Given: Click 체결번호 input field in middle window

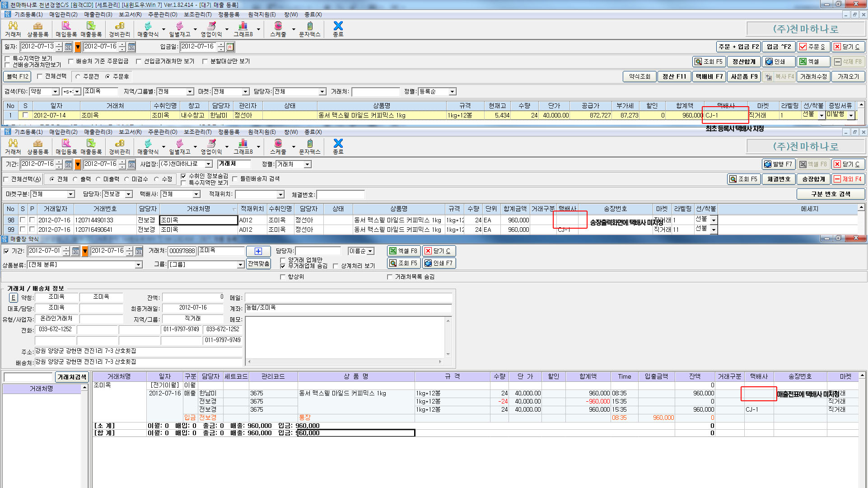Looking at the screenshot, I should (341, 195).
